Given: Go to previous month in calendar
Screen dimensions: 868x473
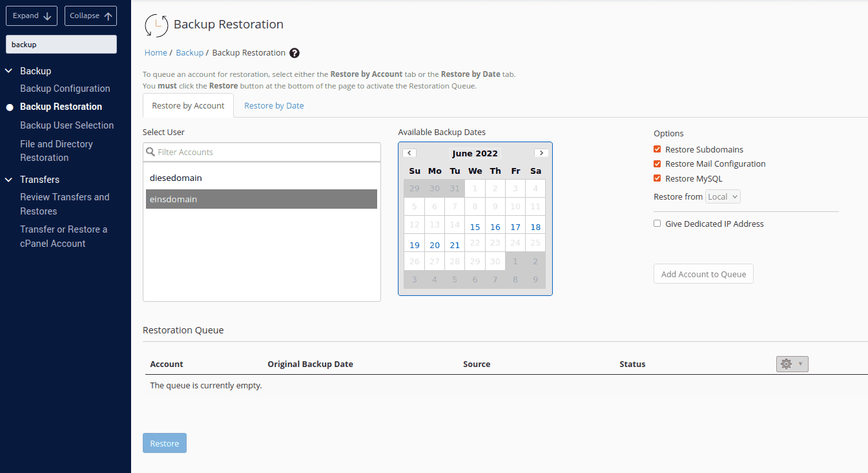Looking at the screenshot, I should 409,153.
